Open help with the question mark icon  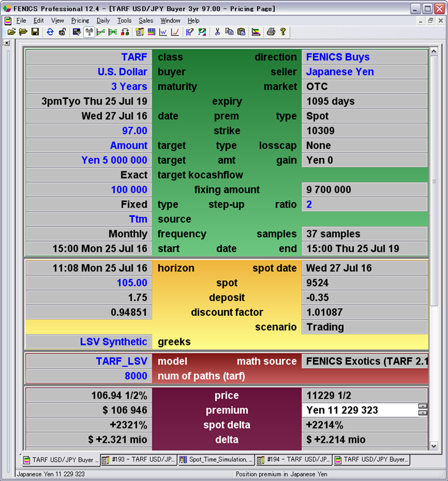tap(283, 32)
